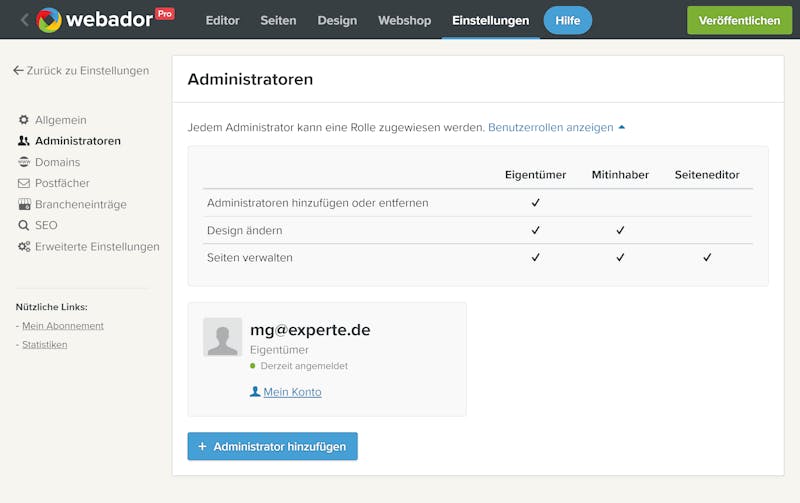Click the back chevron beside Webador logo
This screenshot has width=800, height=503.
pyautogui.click(x=24, y=20)
